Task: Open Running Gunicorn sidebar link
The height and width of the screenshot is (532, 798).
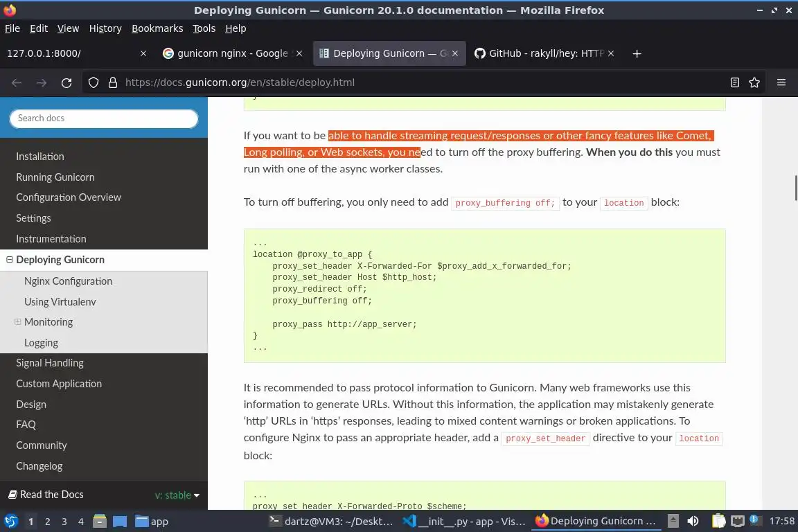Action: coord(55,177)
